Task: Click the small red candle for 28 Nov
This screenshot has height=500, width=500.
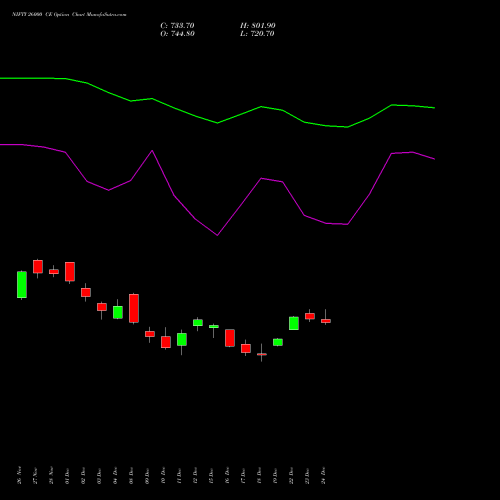Action: point(54,272)
